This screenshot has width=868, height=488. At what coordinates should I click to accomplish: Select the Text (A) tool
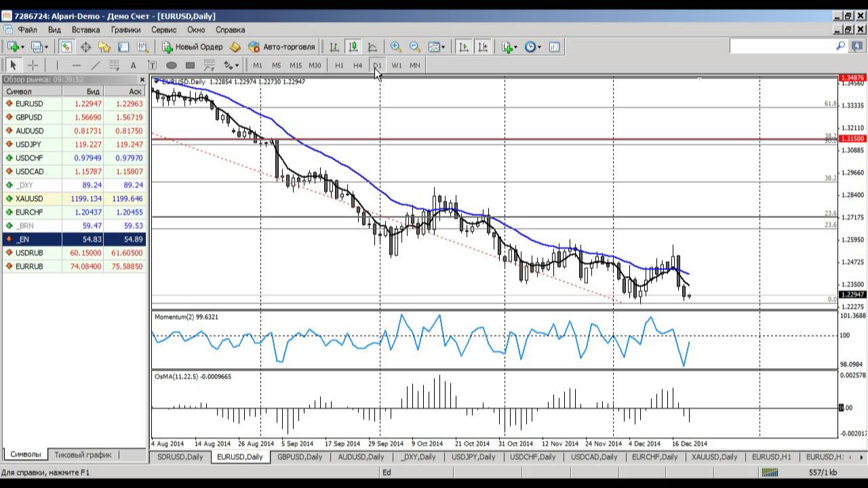pos(133,65)
